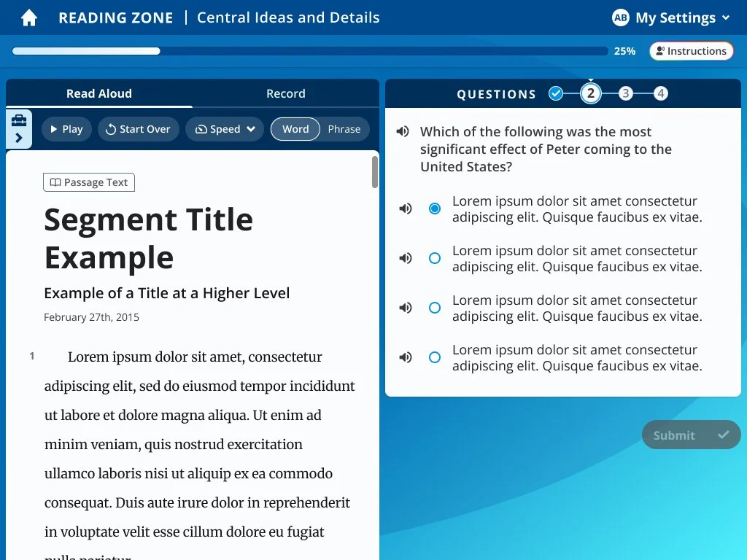Viewport: 747px width, 560px height.
Task: Click the Play button
Action: pyautogui.click(x=66, y=129)
